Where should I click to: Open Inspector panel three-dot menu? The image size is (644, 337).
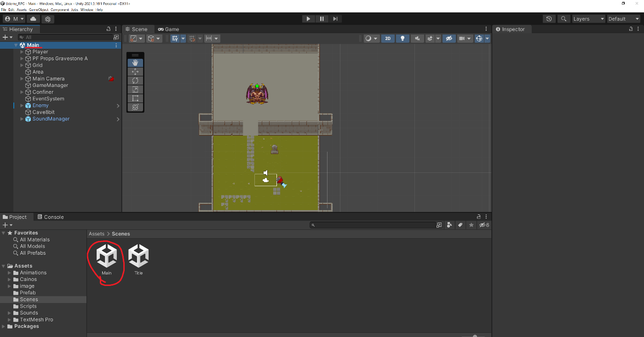[638, 29]
